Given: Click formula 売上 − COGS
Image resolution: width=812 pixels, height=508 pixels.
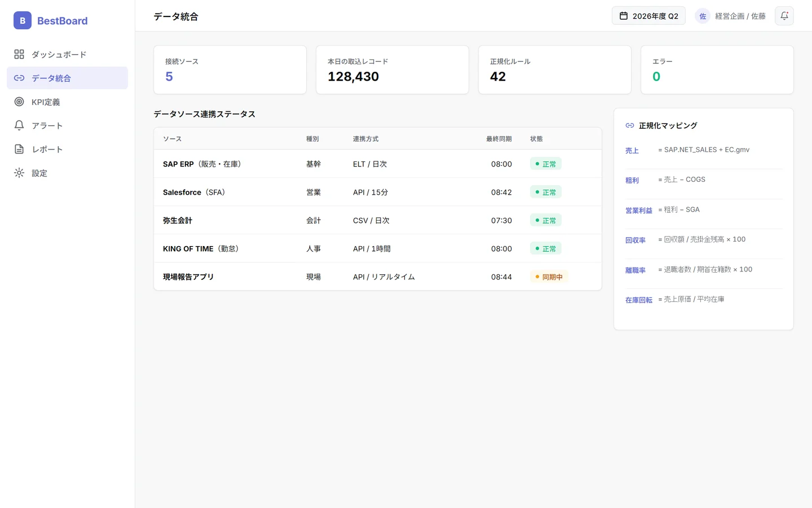Looking at the screenshot, I should [x=682, y=179].
